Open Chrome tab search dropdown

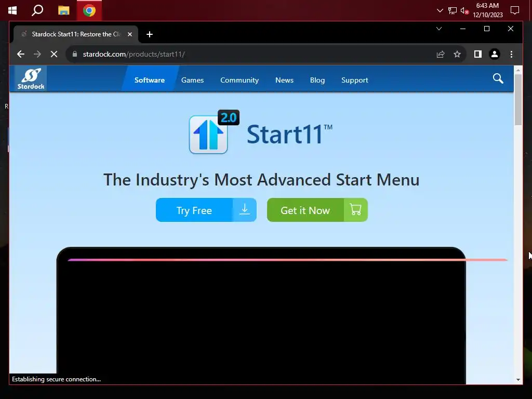(439, 29)
